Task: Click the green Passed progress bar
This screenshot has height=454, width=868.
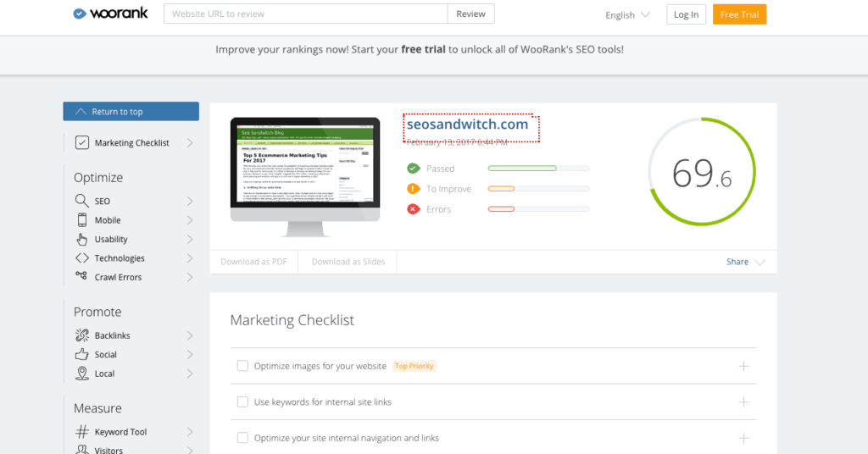Action: 538,168
